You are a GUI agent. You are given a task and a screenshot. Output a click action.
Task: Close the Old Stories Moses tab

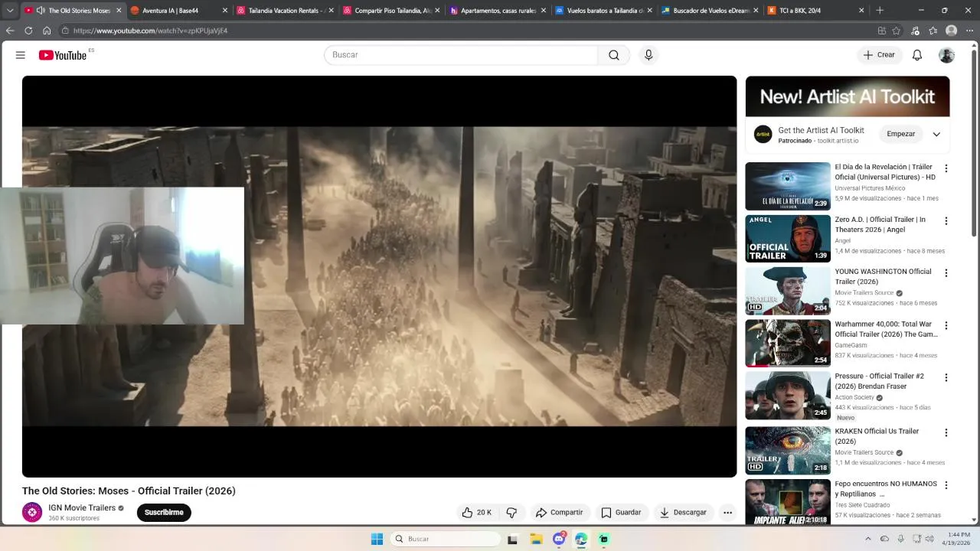point(119,11)
